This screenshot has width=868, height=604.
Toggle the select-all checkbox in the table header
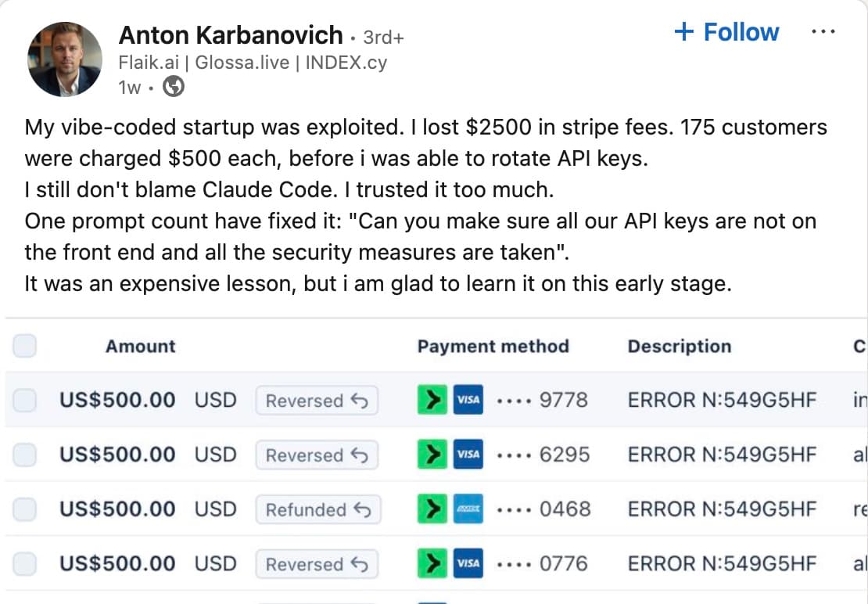pyautogui.click(x=24, y=346)
